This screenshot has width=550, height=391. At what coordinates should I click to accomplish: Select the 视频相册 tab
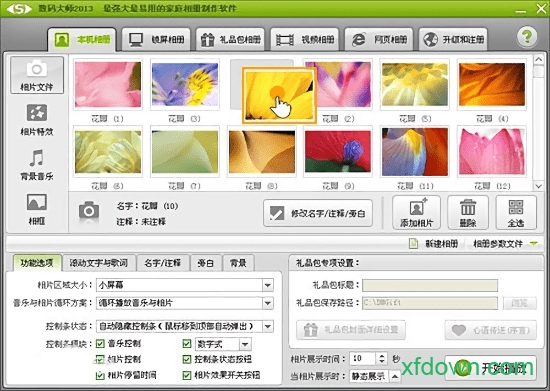point(304,40)
